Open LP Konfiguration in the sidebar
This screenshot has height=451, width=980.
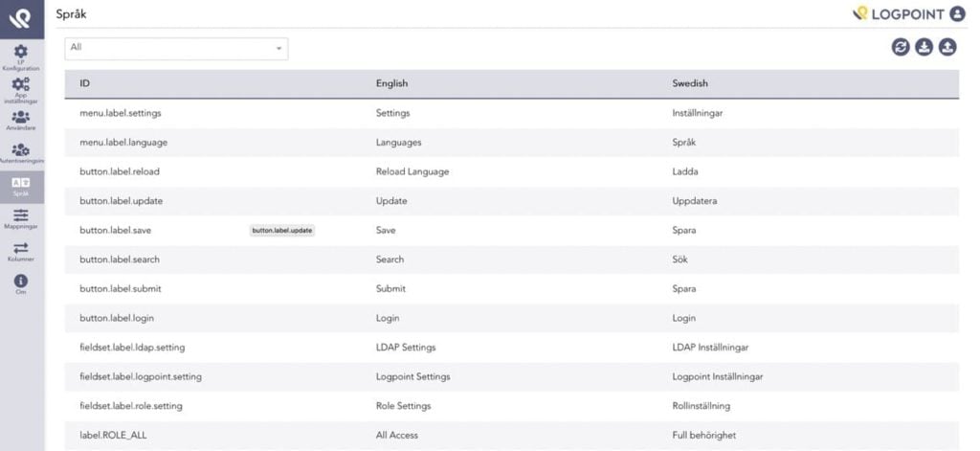pyautogui.click(x=21, y=57)
